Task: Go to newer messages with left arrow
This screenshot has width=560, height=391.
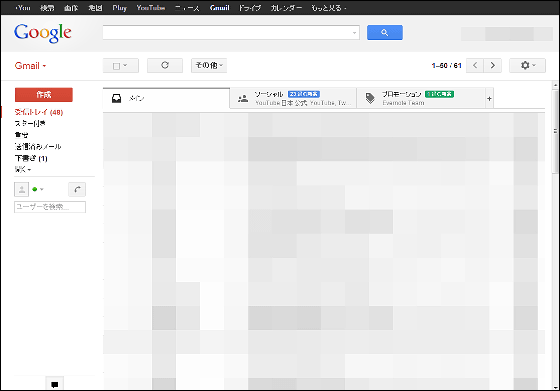Action: tap(475, 65)
